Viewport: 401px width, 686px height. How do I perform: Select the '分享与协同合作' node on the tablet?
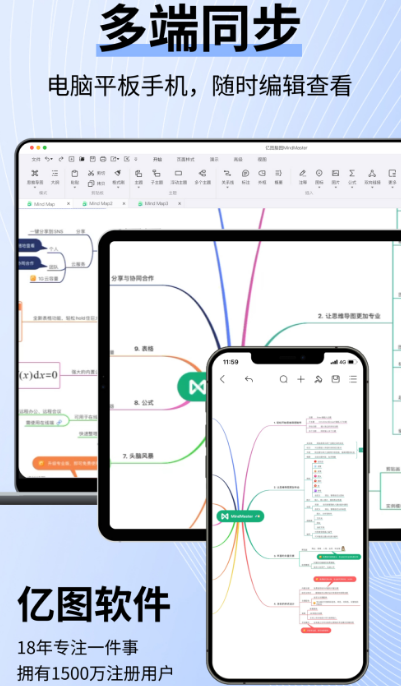[133, 278]
